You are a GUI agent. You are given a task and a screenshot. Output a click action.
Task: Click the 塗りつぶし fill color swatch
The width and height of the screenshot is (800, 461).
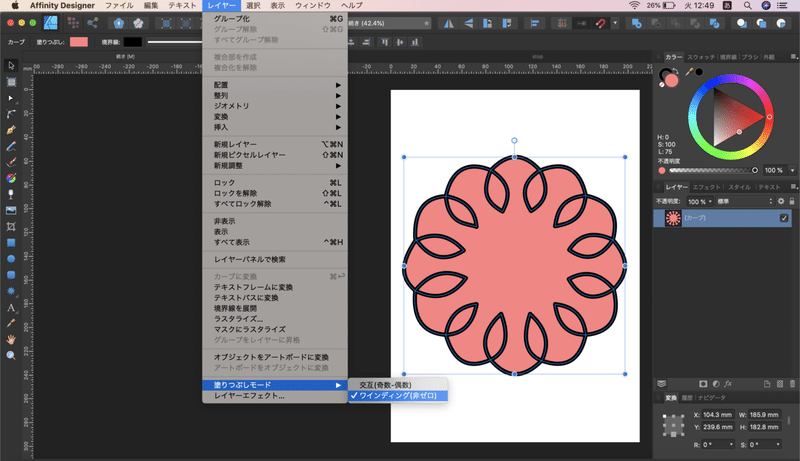[79, 41]
